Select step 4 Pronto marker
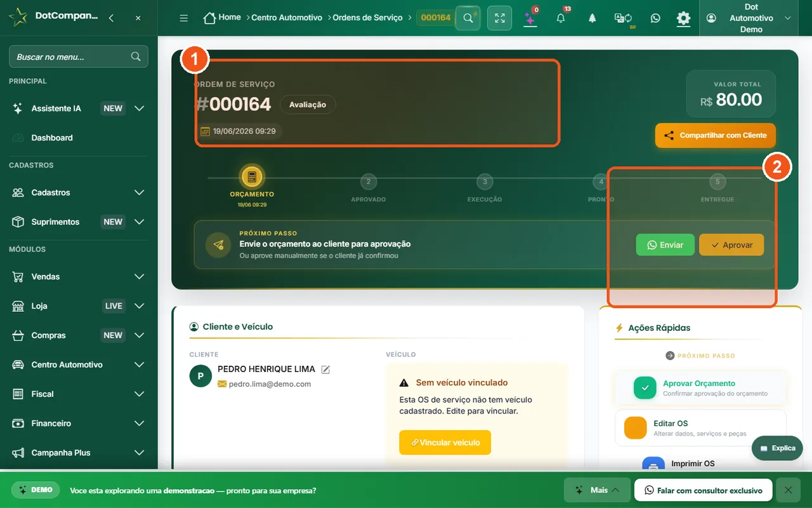 [x=601, y=182]
